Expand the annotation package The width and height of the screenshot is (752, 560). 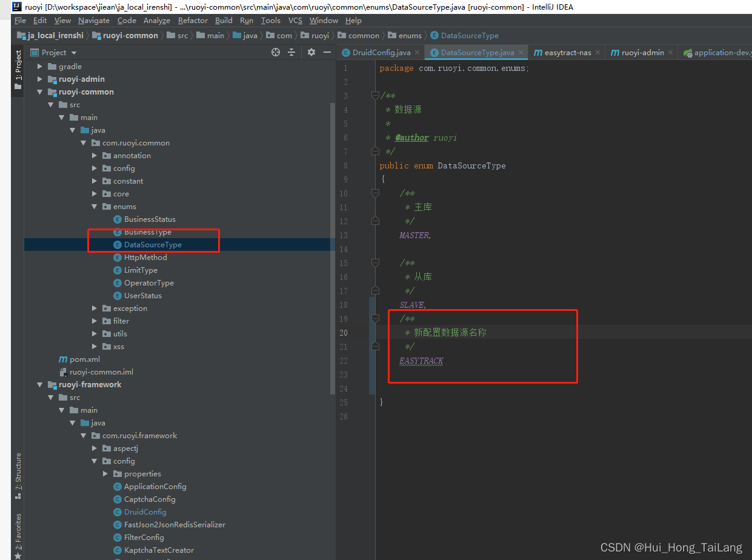95,156
